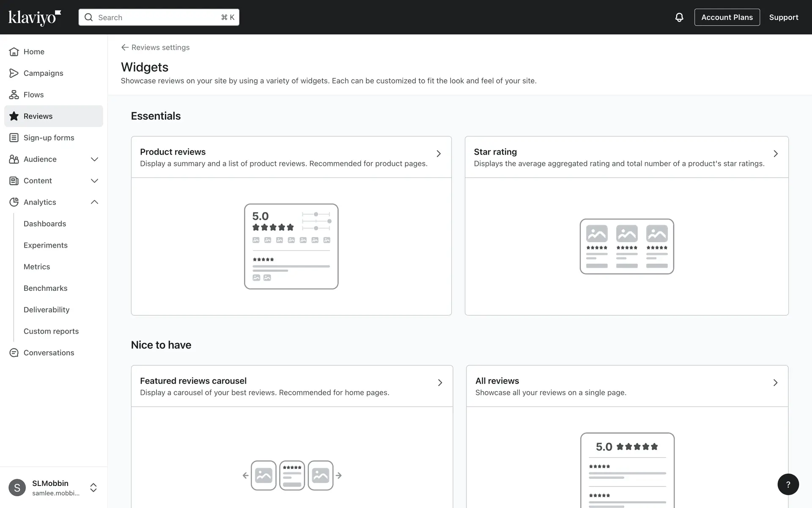Expand the Content menu
This screenshot has height=508, width=812.
tap(94, 181)
